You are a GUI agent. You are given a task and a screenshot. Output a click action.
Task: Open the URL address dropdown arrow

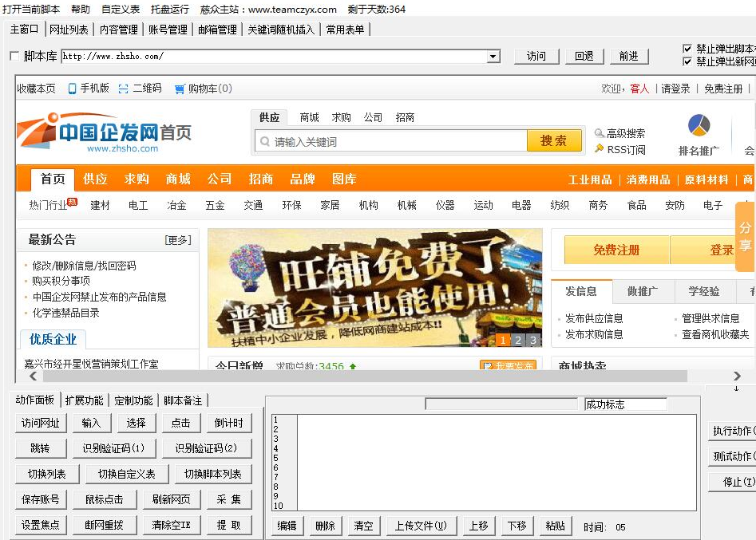(x=493, y=57)
